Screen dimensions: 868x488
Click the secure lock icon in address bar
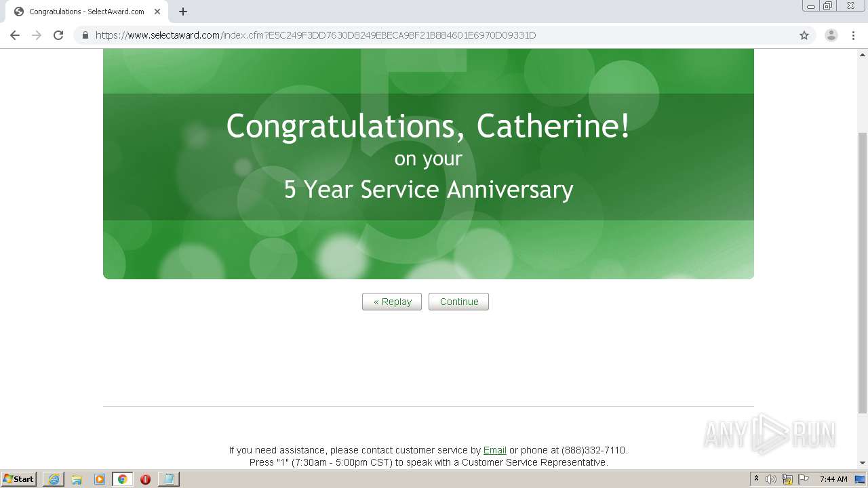pyautogui.click(x=85, y=35)
